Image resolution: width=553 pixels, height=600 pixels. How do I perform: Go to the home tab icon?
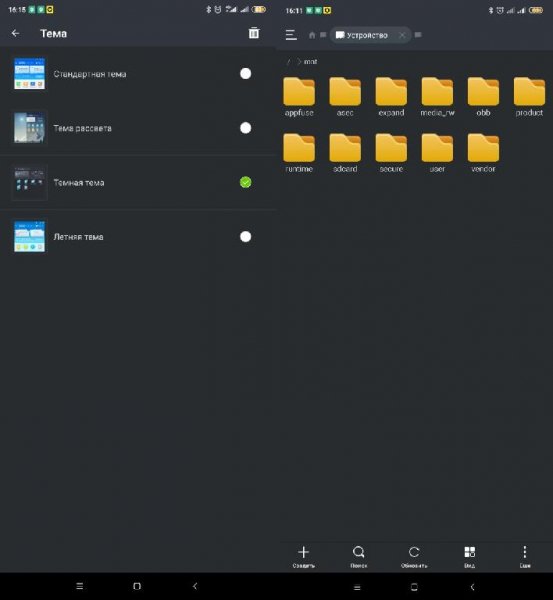[x=312, y=35]
